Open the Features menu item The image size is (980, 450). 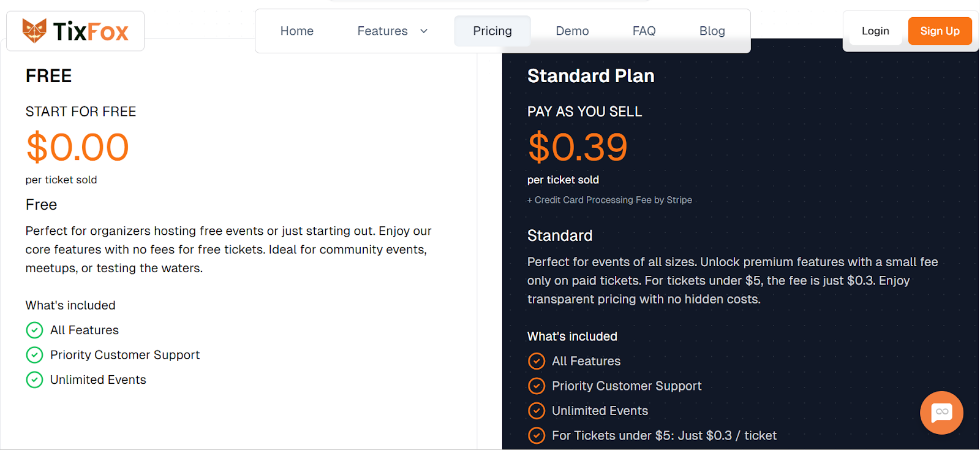tap(382, 31)
